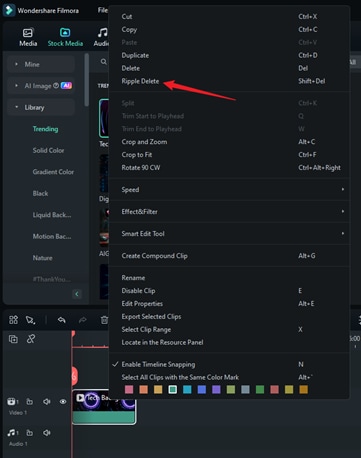Viewport: 361px width, 458px height.
Task: Click the Undo arrow icon
Action: click(x=61, y=320)
